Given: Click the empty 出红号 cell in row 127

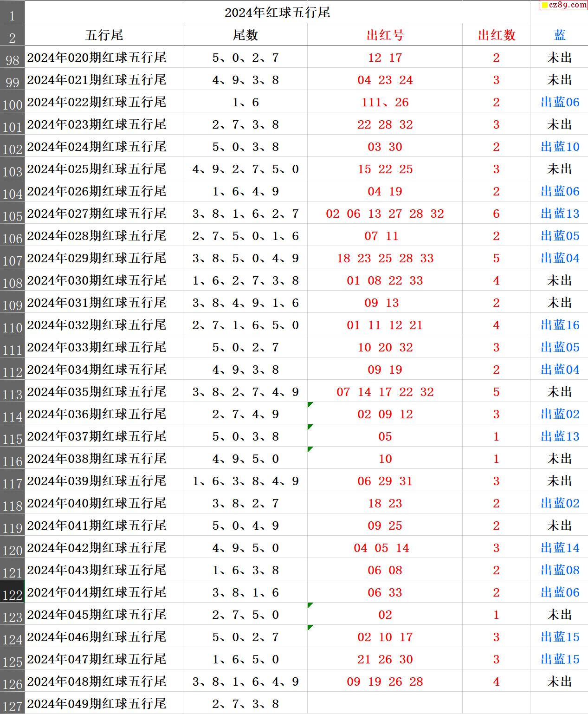Looking at the screenshot, I should (385, 703).
